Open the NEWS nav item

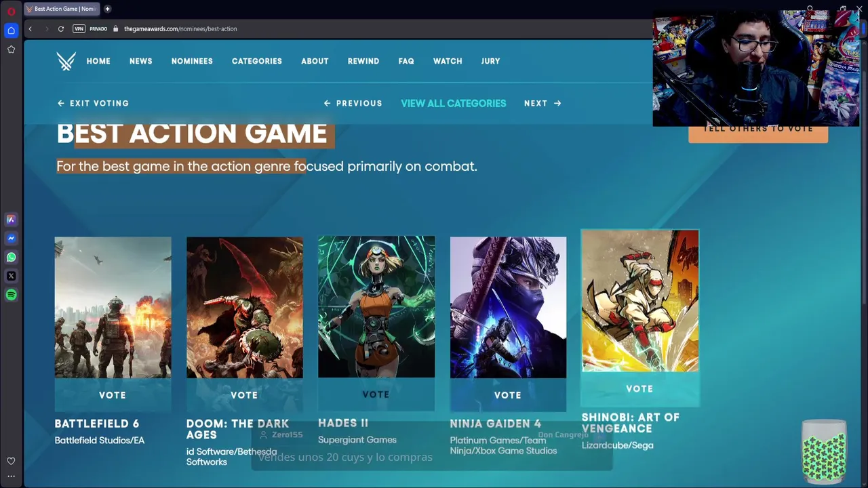[x=141, y=61]
